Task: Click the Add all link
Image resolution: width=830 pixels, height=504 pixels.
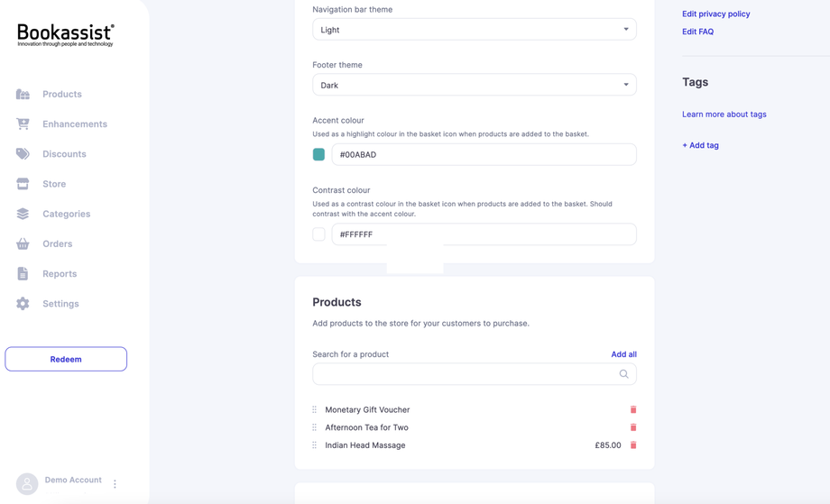Action: click(623, 354)
